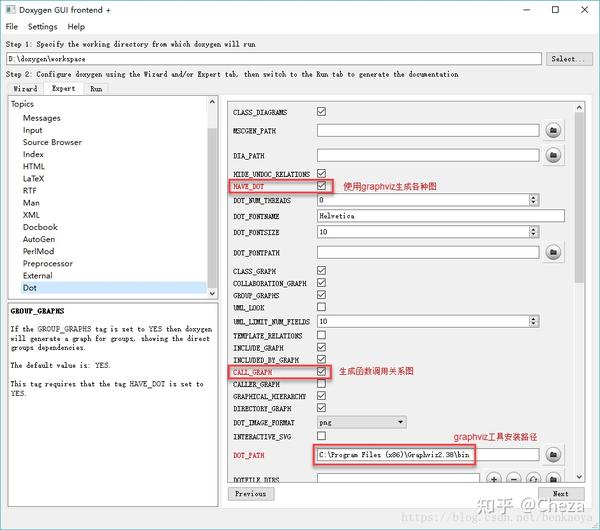Switch to the Wizard tab
This screenshot has width=600, height=530.
coord(26,88)
